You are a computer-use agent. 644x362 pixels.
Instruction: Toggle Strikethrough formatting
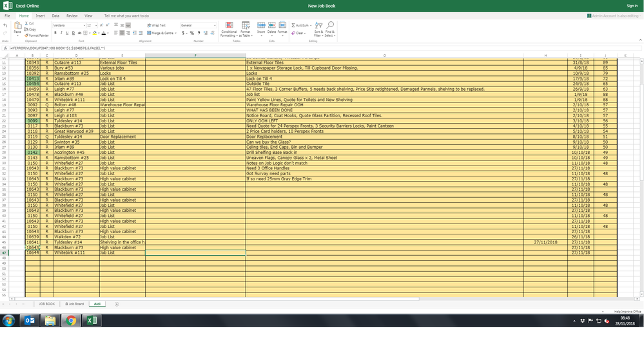tap(80, 33)
